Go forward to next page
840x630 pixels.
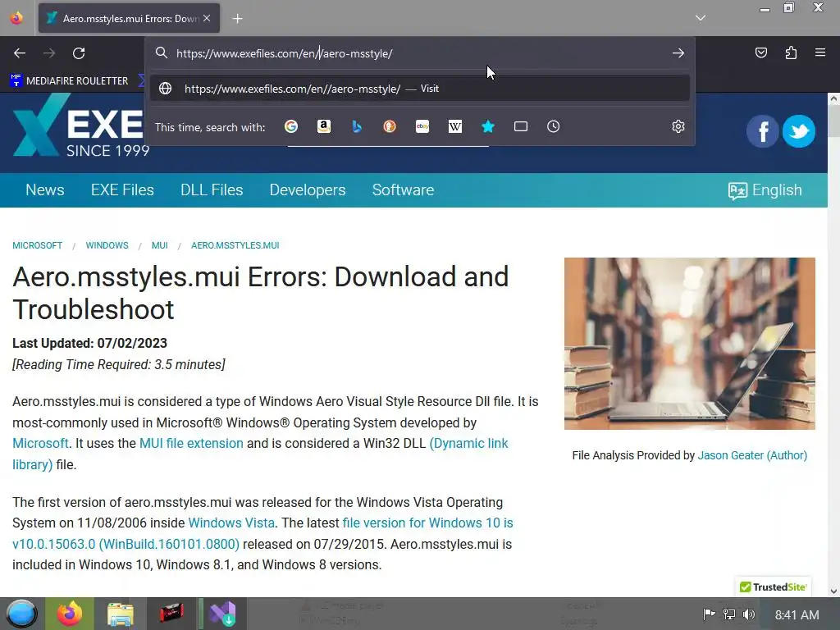pyautogui.click(x=49, y=53)
